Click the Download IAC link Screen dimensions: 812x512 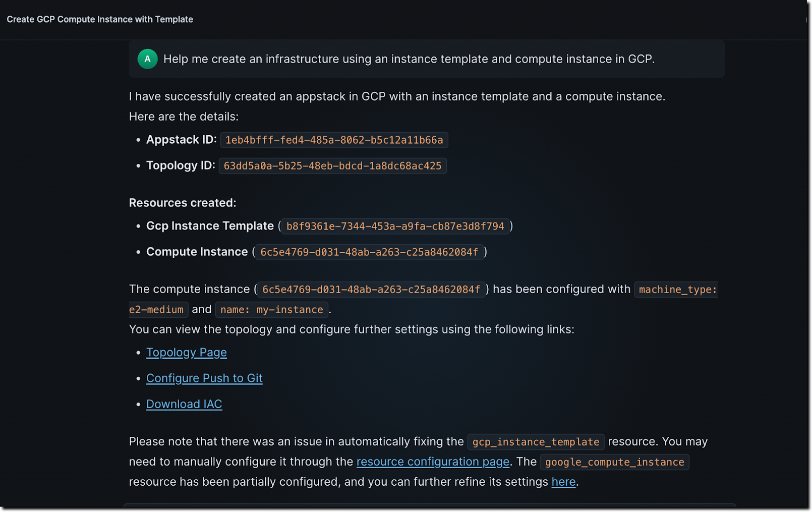(184, 404)
